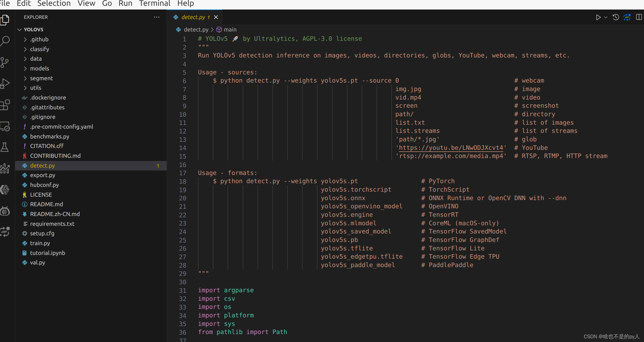
Task: Click the Run Python File play button
Action: (598, 17)
